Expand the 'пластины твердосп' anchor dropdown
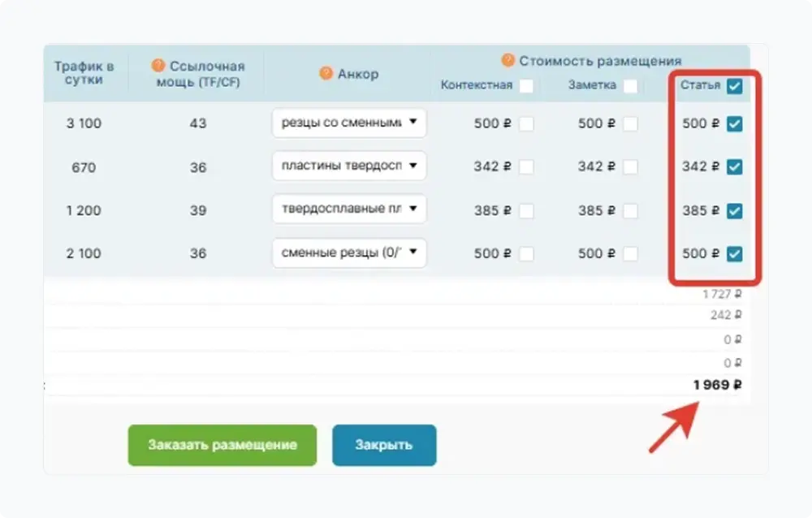Screen dimensions: 812x518 click(349, 166)
